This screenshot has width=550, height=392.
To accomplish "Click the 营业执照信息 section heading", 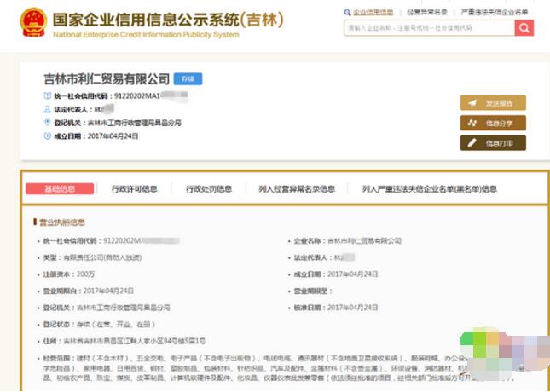I will click(x=61, y=222).
